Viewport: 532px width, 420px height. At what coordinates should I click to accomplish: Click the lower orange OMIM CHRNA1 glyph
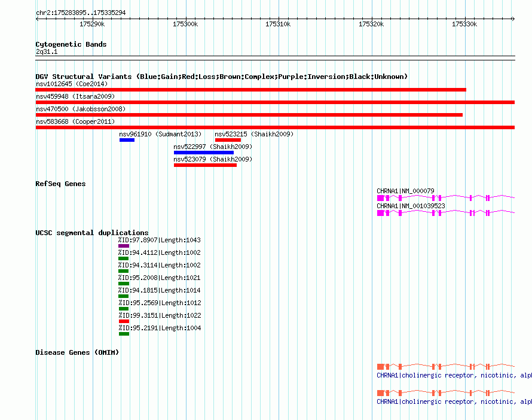pos(446,393)
